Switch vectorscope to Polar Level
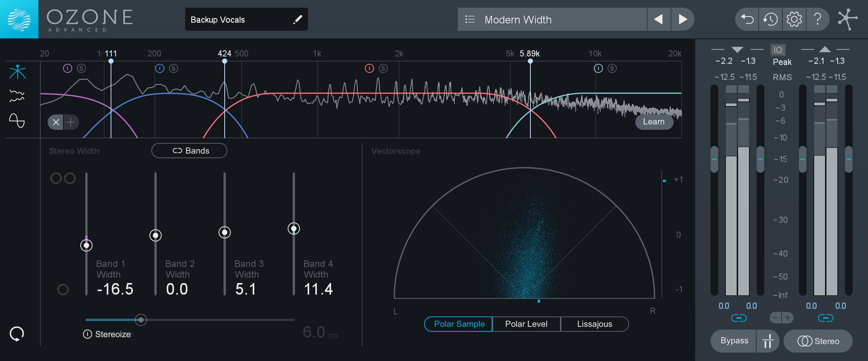 (526, 324)
